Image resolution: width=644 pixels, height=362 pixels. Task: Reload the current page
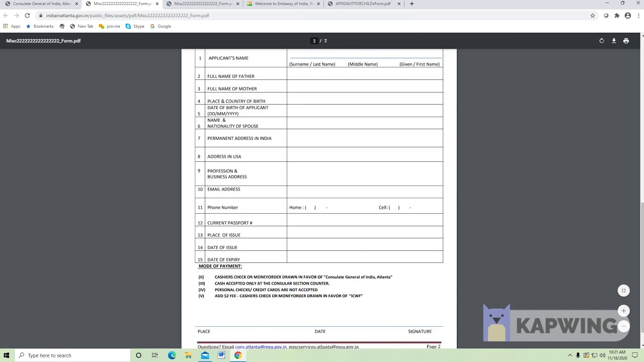(x=27, y=16)
